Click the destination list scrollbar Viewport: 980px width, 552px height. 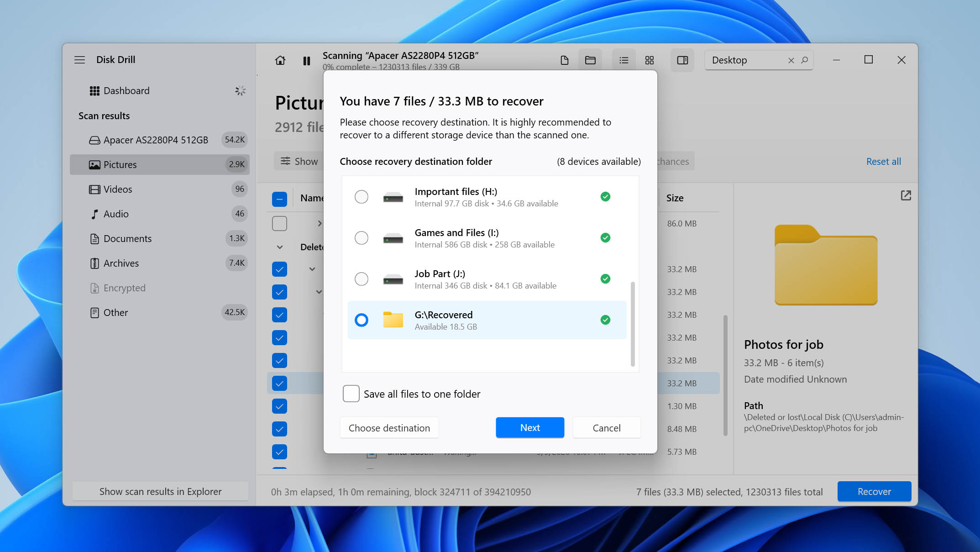[x=633, y=324]
